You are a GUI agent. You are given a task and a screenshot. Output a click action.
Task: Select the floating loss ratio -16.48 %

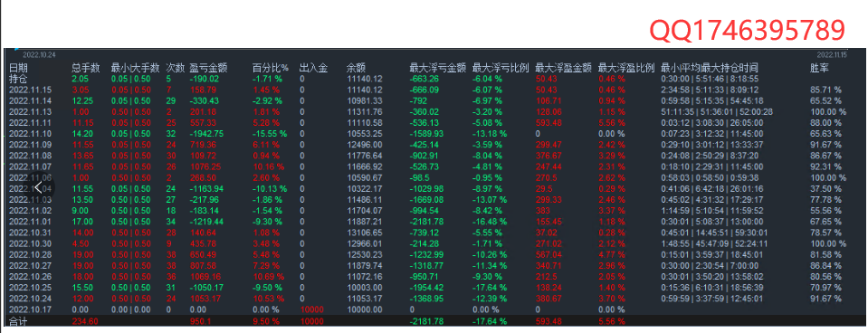pyautogui.click(x=490, y=222)
